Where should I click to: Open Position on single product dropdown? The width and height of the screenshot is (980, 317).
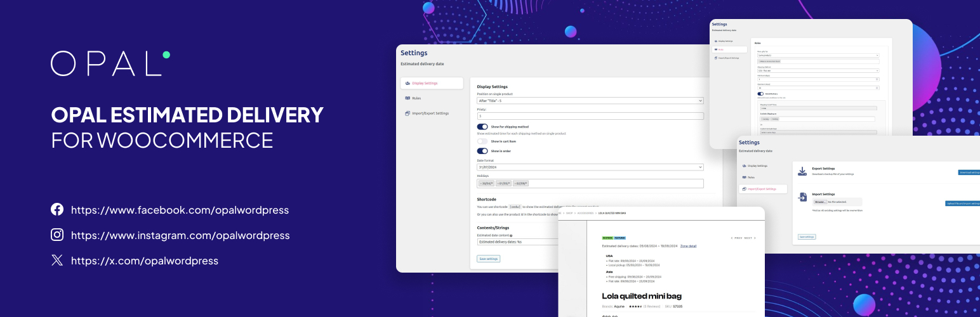click(590, 101)
